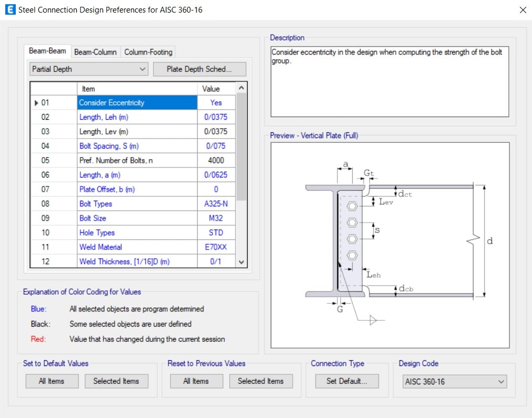Image resolution: width=532 pixels, height=418 pixels.
Task: Click the ETABS app icon in title bar
Action: pyautogui.click(x=9, y=9)
